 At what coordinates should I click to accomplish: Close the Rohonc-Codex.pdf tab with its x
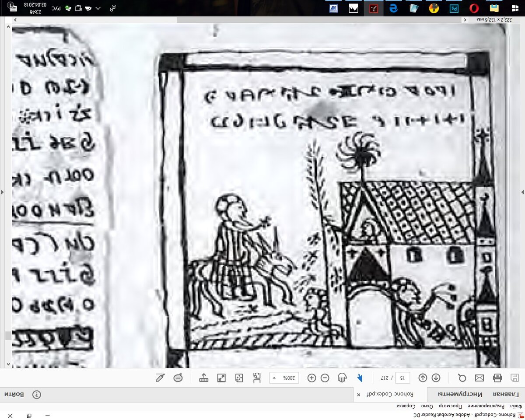click(x=359, y=394)
